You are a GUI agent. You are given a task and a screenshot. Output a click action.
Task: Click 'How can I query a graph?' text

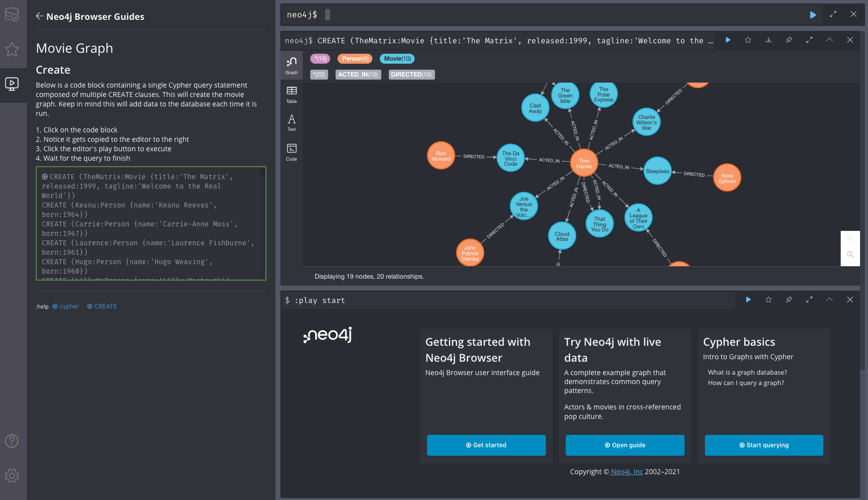pyautogui.click(x=746, y=383)
